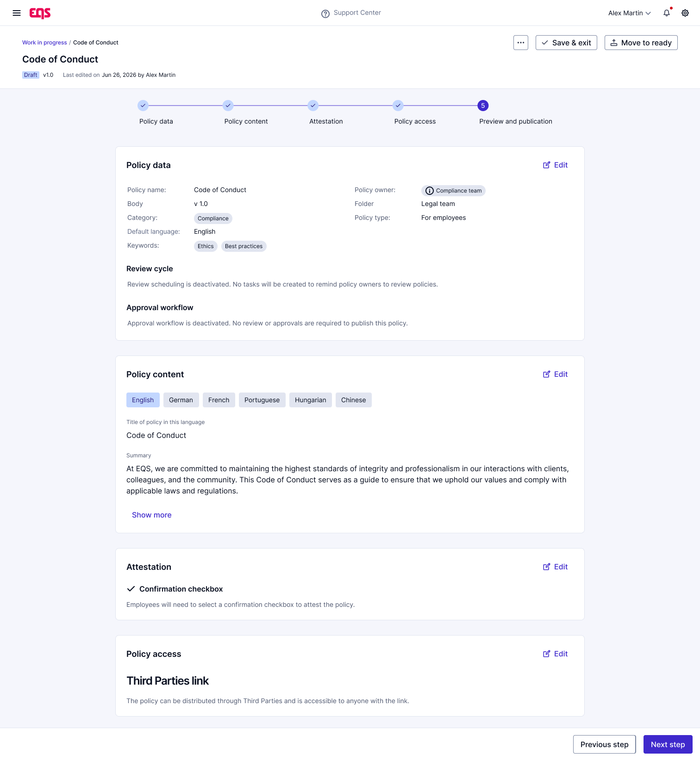Click the For employees policy type value

[x=444, y=218]
